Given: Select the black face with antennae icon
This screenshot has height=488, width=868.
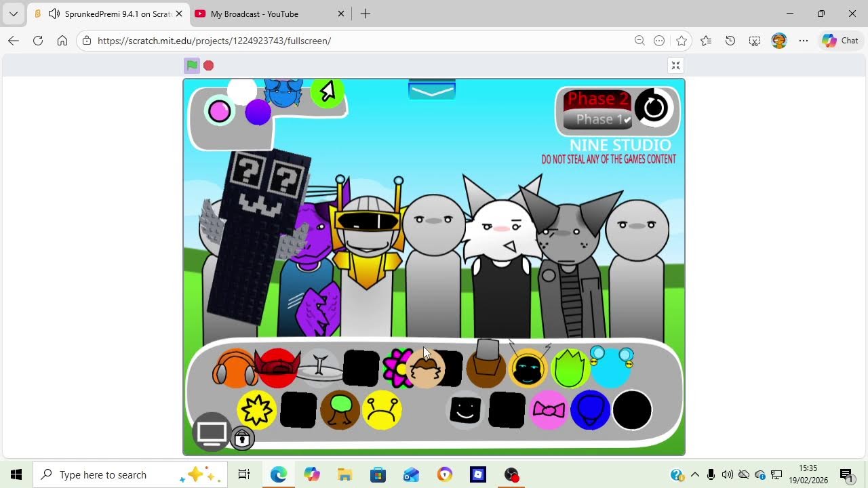Looking at the screenshot, I should coord(528,368).
